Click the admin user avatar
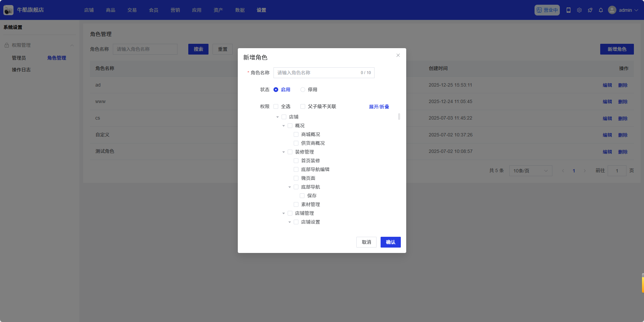Viewport: 644px width, 322px height. click(x=612, y=10)
